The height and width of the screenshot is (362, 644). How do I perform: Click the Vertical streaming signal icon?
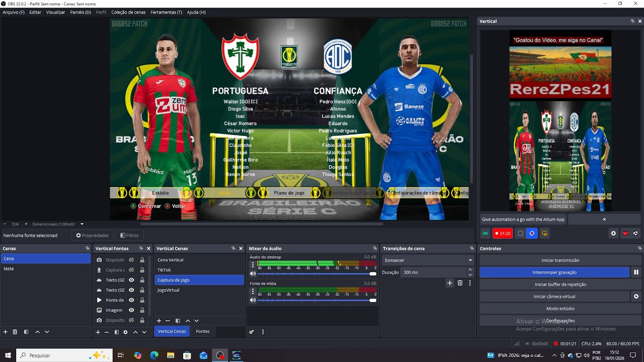pyautogui.click(x=485, y=233)
